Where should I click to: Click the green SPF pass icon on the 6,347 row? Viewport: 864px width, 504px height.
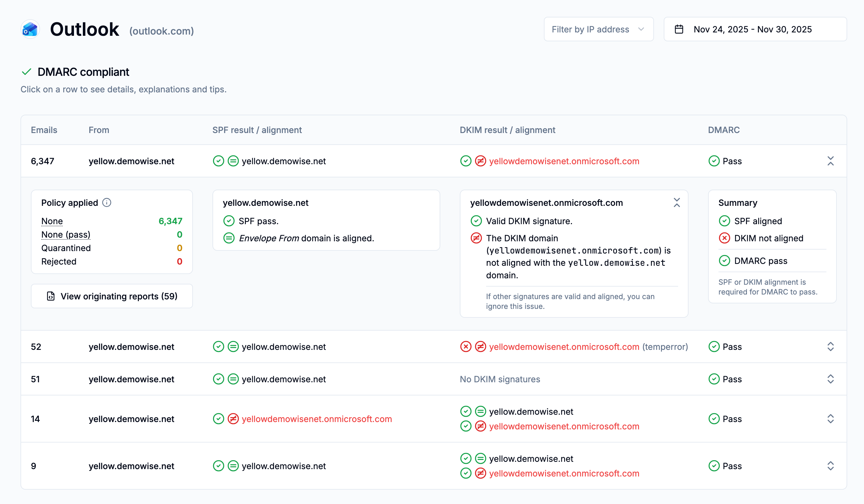coord(219,161)
